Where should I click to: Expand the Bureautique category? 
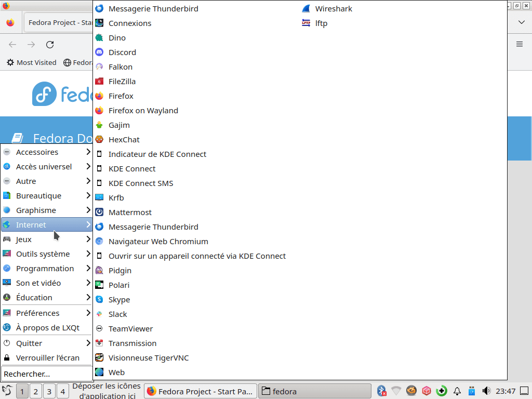click(47, 196)
